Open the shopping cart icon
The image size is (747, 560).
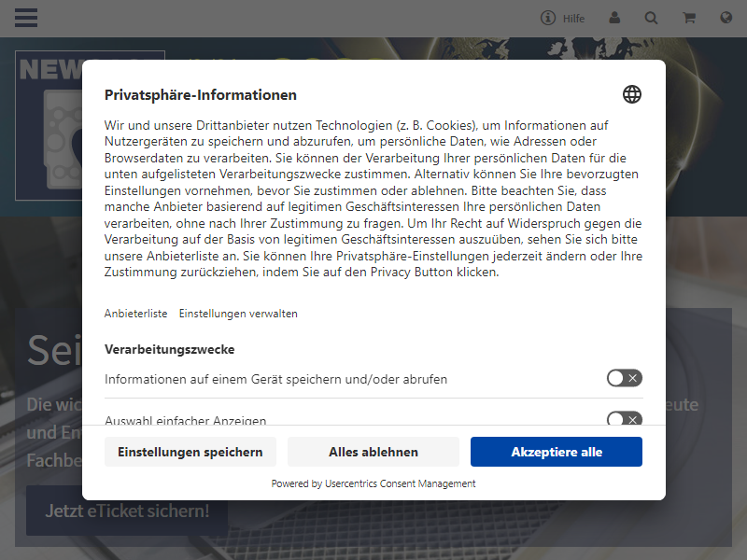[689, 18]
